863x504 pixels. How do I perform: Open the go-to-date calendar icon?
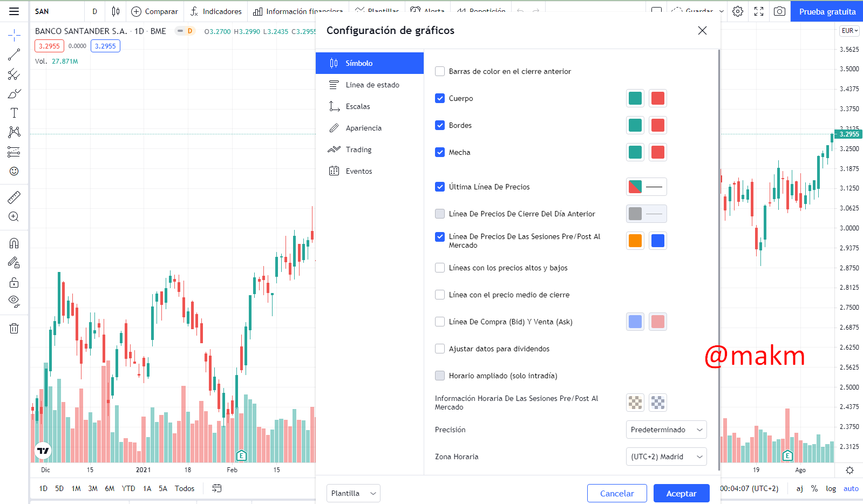pyautogui.click(x=216, y=488)
